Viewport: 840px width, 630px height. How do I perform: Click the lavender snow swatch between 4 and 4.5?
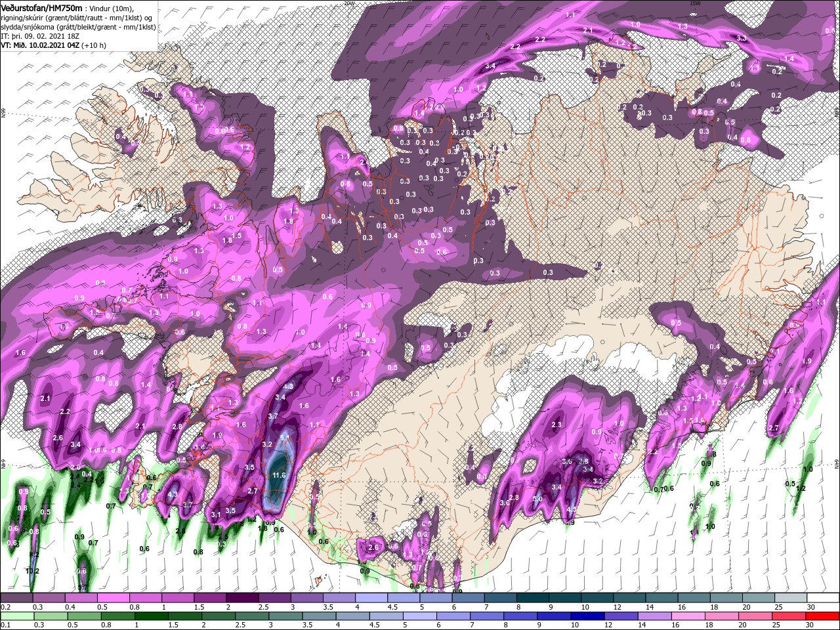(x=371, y=598)
